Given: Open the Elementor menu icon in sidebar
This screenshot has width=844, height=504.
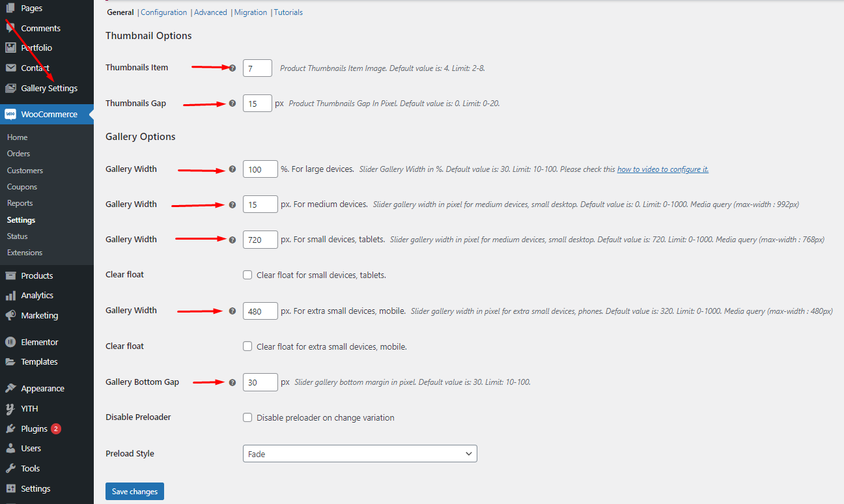Looking at the screenshot, I should [x=10, y=342].
